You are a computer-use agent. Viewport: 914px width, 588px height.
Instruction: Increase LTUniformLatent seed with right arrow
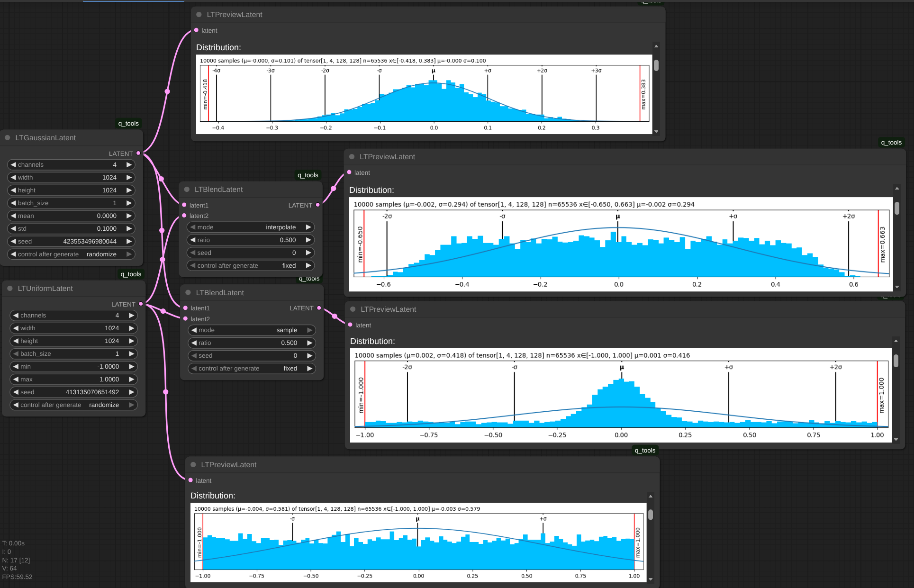[x=131, y=392]
